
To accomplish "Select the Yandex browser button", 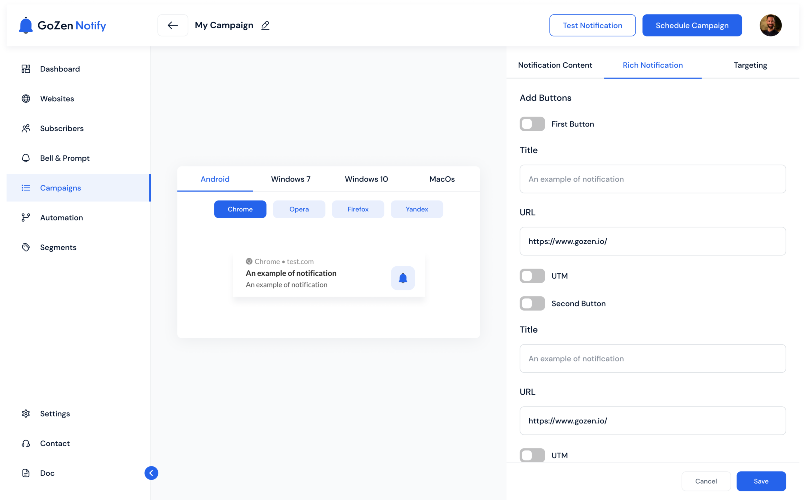I will coord(417,209).
